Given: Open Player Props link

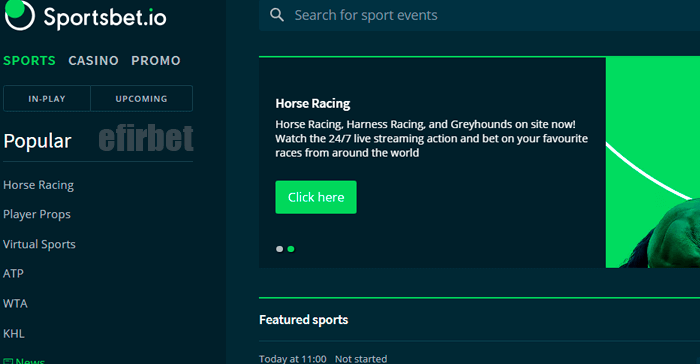Looking at the screenshot, I should 37,214.
